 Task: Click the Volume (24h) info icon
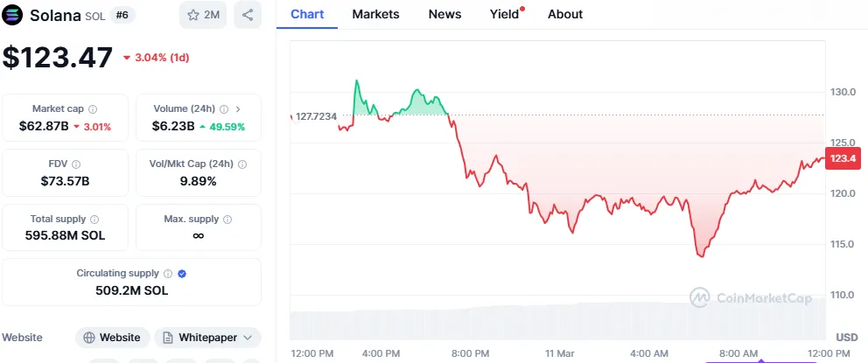pyautogui.click(x=223, y=109)
